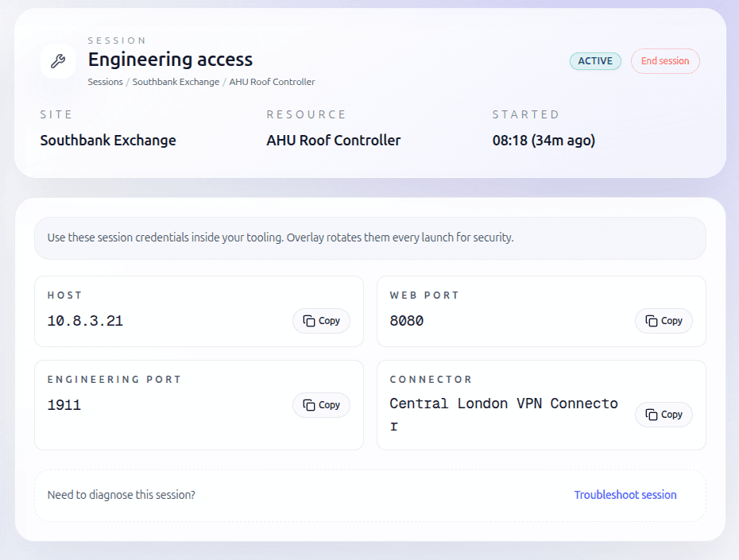Click the session credentials info banner
739x560 pixels.
point(369,238)
